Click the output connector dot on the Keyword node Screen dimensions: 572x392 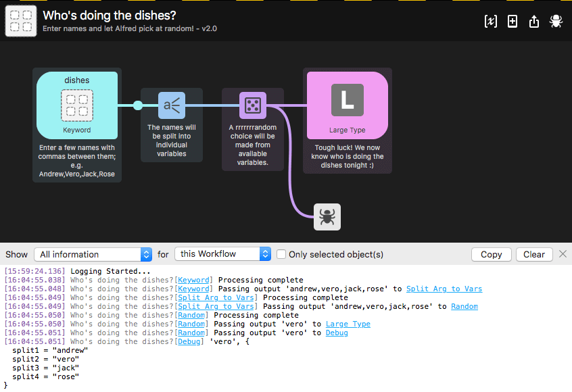tap(138, 105)
